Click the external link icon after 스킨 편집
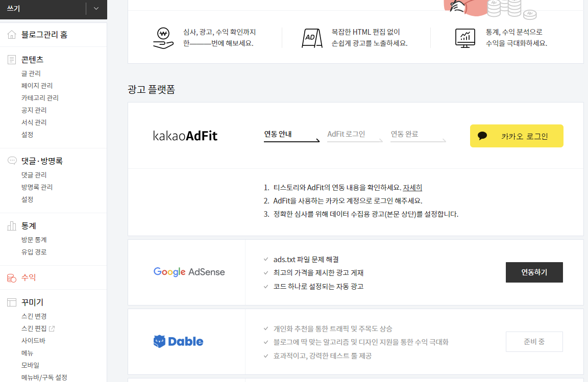588x382 pixels. click(x=52, y=329)
